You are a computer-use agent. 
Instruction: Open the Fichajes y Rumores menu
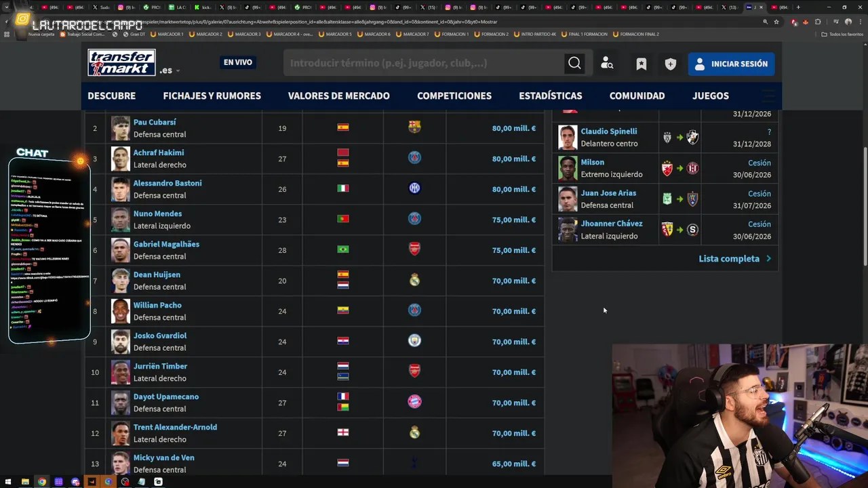[x=212, y=96]
